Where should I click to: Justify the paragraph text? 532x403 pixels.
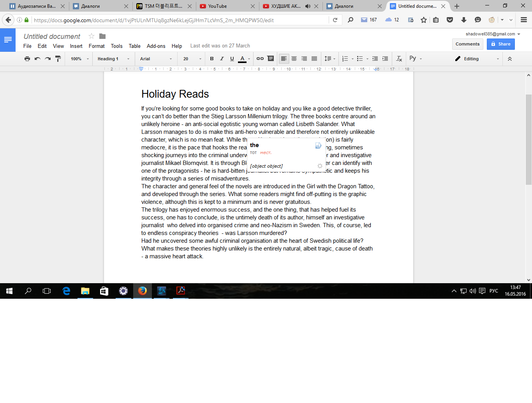pos(314,59)
